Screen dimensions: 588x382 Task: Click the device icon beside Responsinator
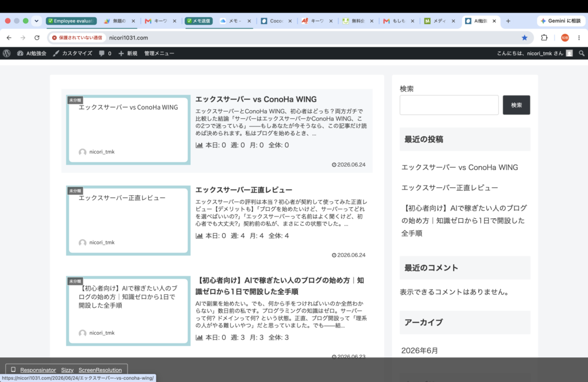[x=13, y=369]
